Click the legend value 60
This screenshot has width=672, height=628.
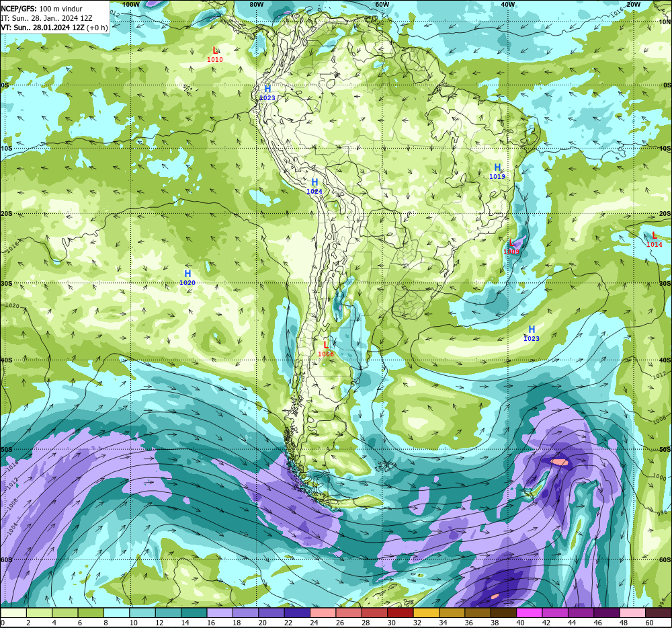[x=650, y=623]
